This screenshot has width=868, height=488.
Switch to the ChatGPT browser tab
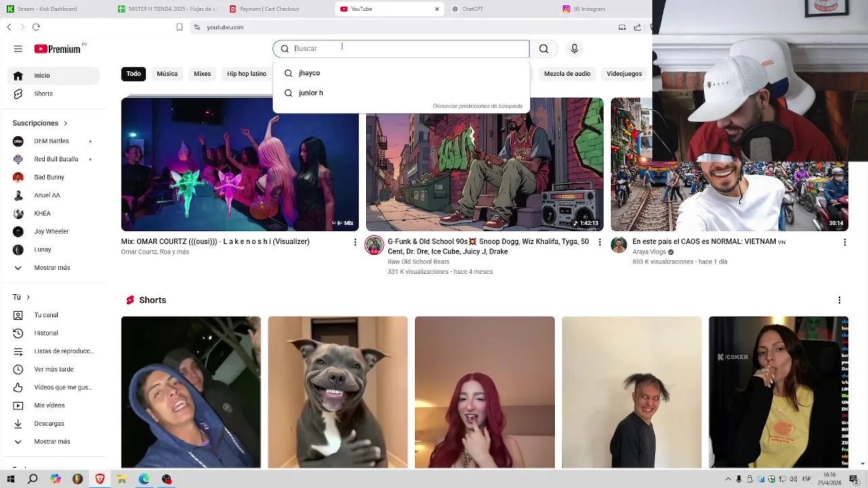[500, 9]
